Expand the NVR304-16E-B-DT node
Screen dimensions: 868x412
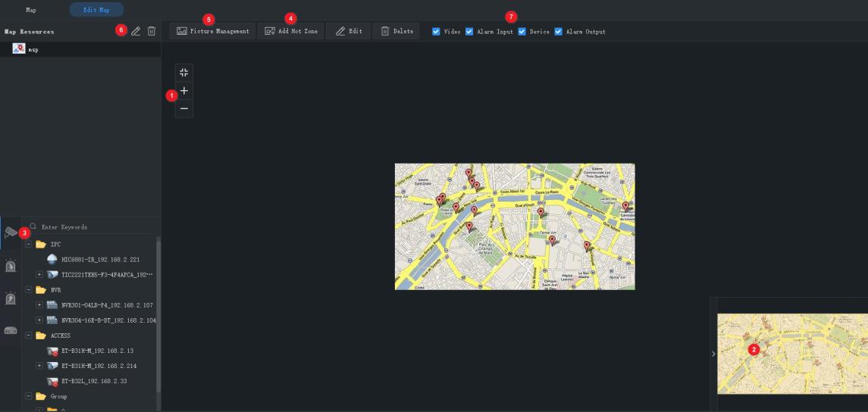pos(39,320)
